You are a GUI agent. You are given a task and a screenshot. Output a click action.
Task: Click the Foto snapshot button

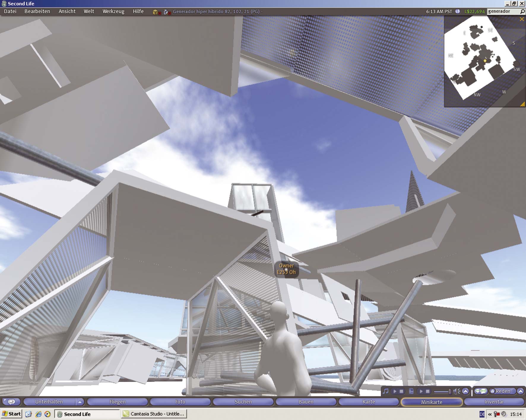pos(180,402)
